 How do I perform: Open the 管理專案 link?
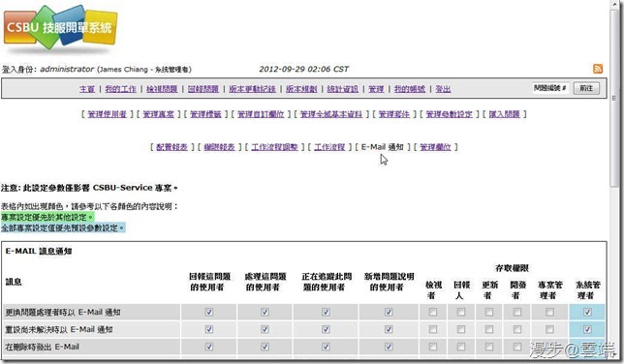[x=158, y=114]
